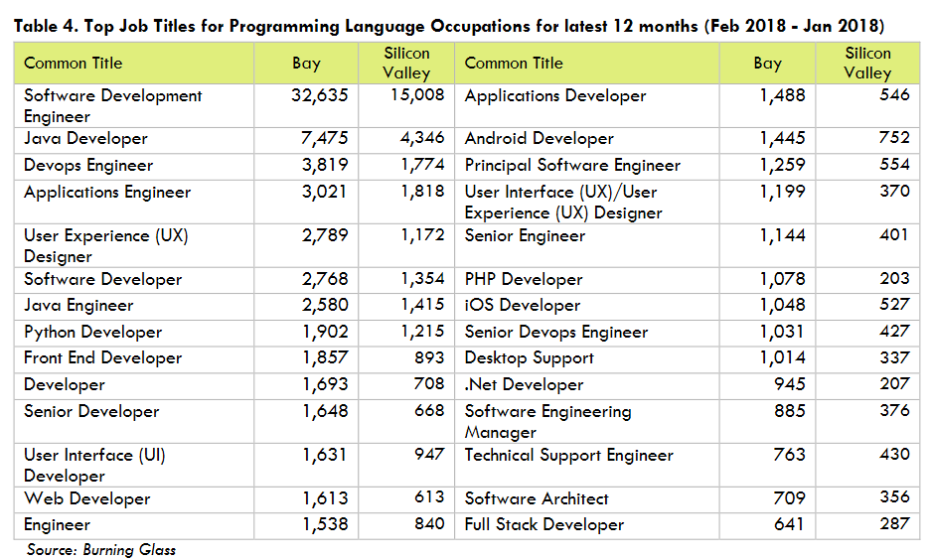Select 'User Interface (UI) Developer' cell
The width and height of the screenshot is (929, 560).
pos(94,466)
